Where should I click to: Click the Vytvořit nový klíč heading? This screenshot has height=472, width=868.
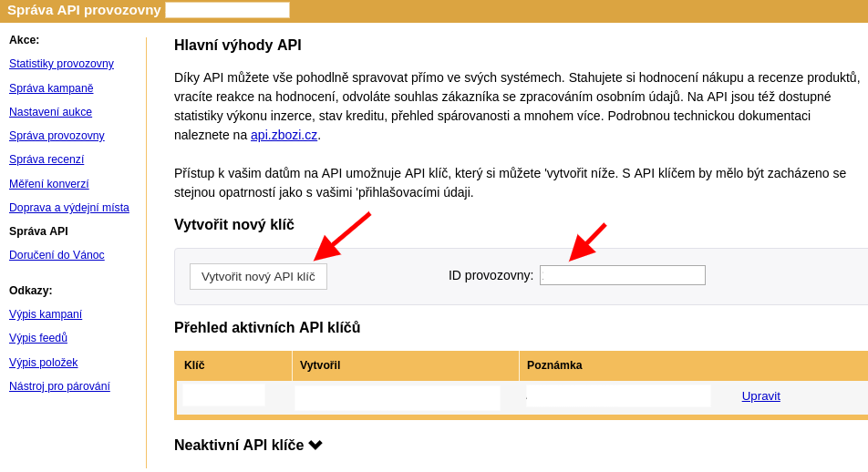[x=234, y=225]
